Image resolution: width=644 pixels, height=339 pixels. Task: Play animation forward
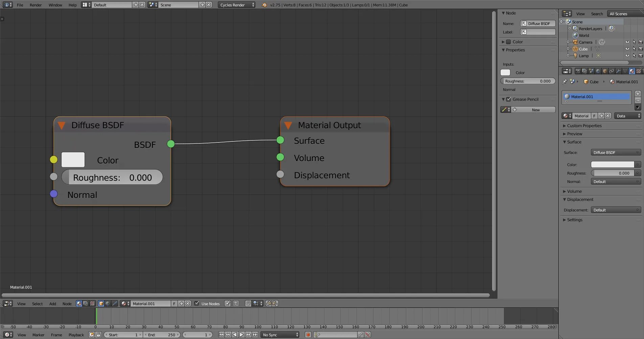pos(241,335)
